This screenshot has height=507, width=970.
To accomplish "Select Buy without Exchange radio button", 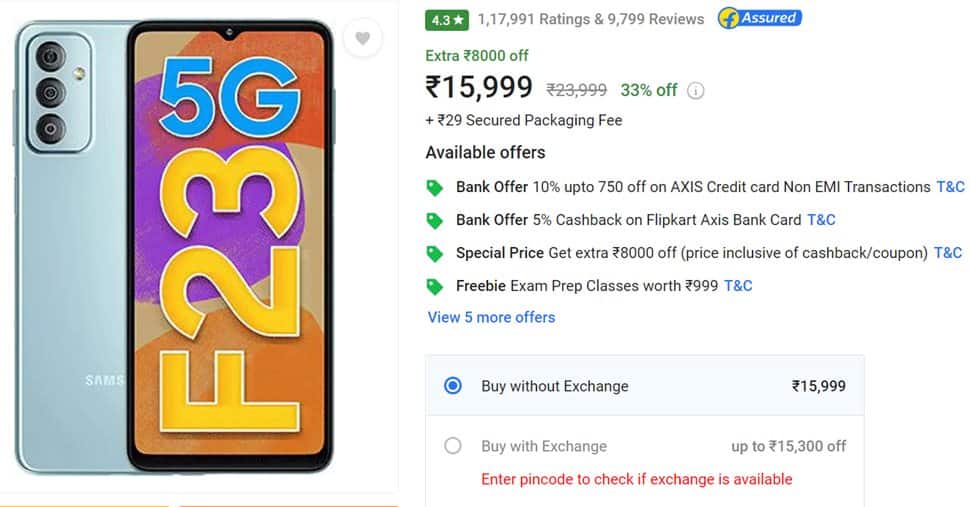I will [x=453, y=386].
